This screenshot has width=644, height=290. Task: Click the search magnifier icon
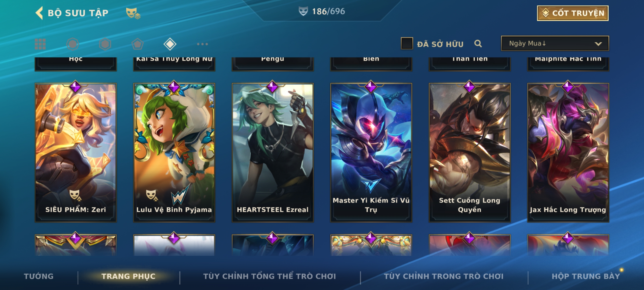click(x=478, y=44)
